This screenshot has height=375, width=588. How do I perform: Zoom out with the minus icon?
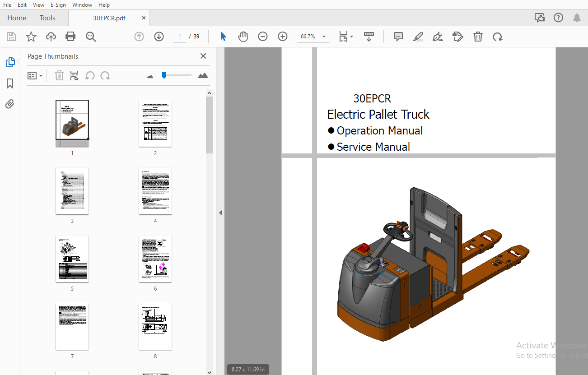coord(263,37)
